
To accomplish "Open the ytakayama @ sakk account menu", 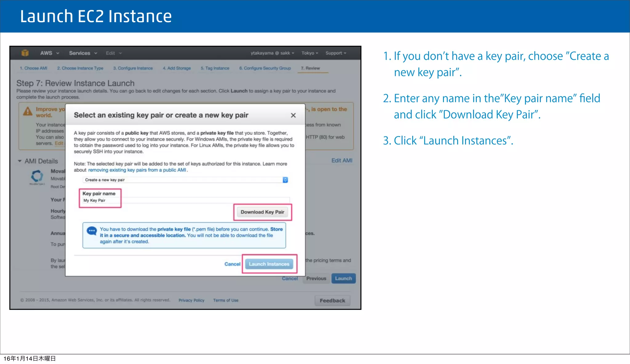I will (x=272, y=53).
